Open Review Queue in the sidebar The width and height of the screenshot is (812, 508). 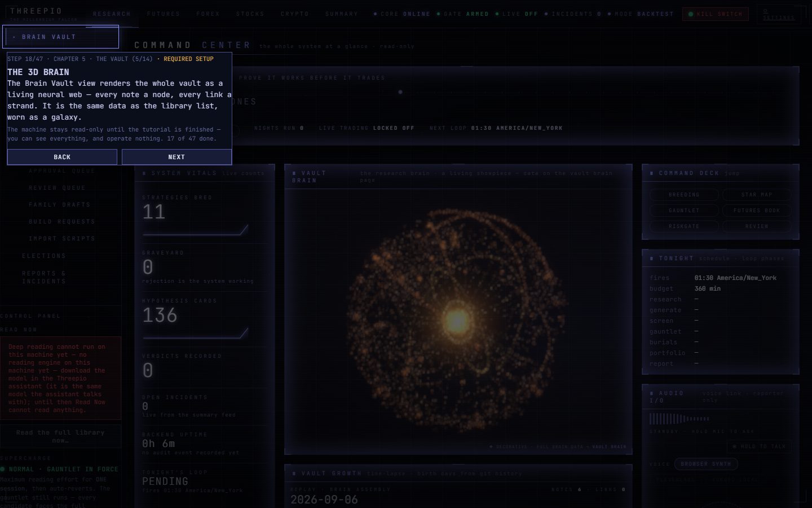coord(58,188)
